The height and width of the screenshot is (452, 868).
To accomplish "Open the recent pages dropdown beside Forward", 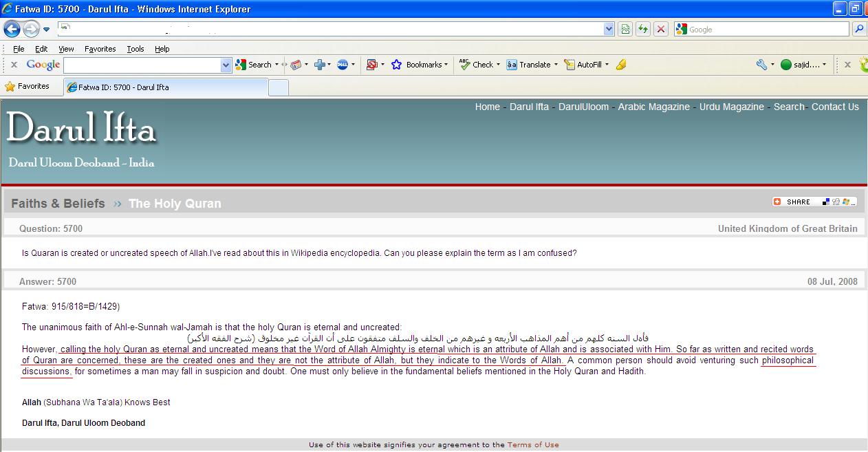I will tap(46, 30).
